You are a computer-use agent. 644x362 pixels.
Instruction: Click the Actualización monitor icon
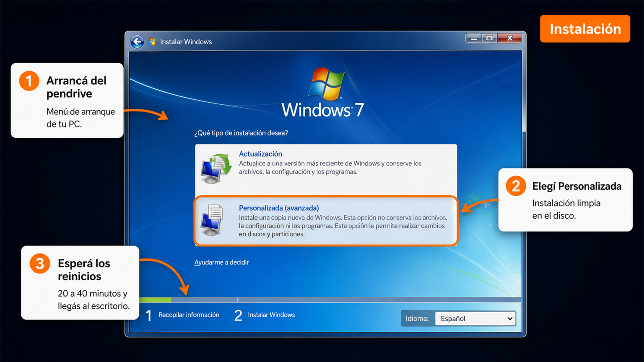pyautogui.click(x=216, y=169)
